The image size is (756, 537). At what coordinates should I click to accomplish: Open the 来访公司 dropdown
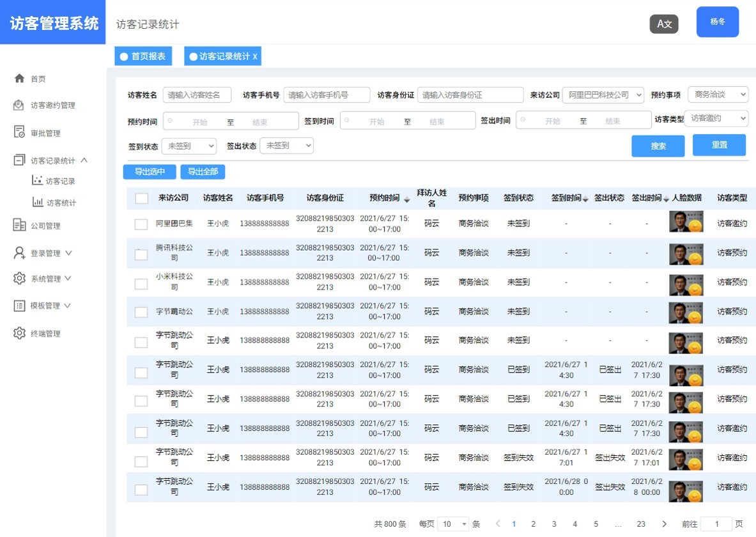[603, 95]
